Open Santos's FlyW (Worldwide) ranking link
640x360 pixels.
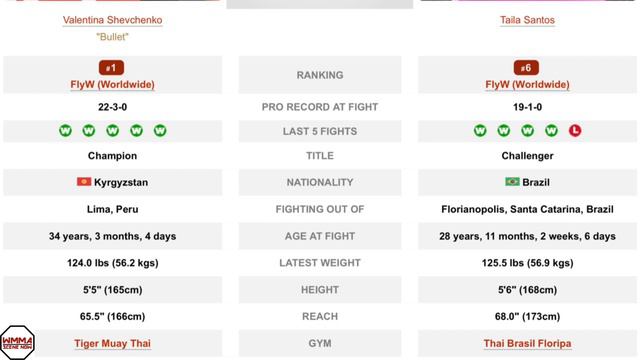(x=527, y=85)
